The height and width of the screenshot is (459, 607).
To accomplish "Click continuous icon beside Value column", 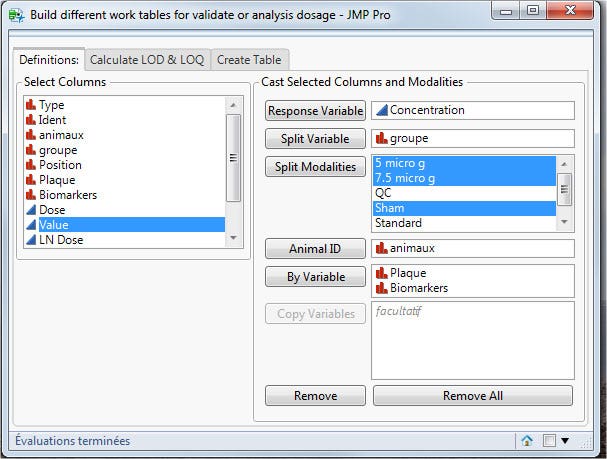I will tap(31, 225).
